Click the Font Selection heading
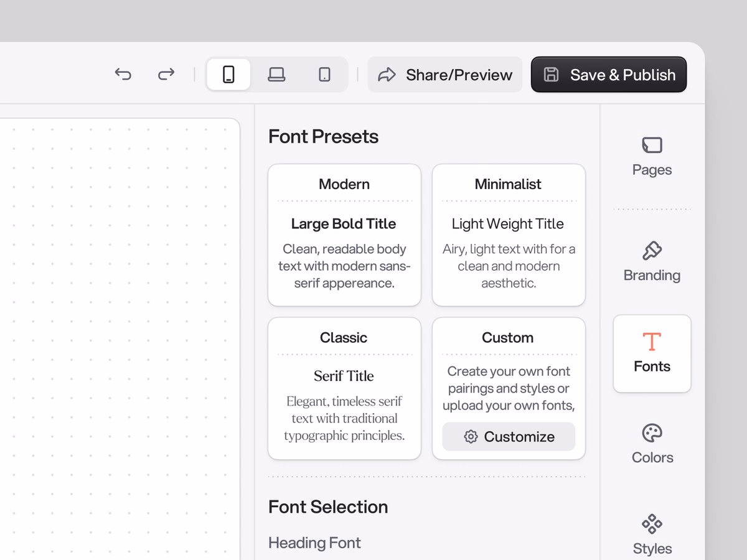This screenshot has width=747, height=560. 328,506
